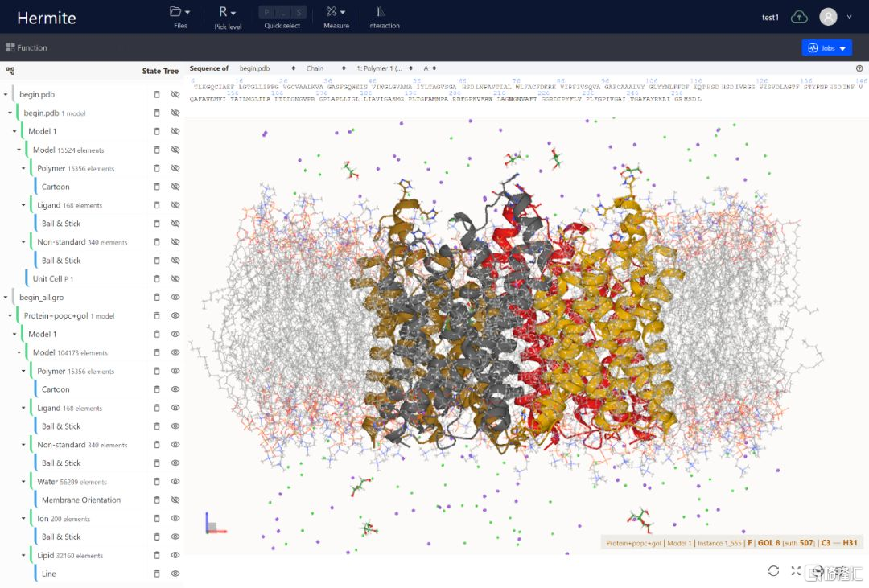Reset the 3D view with the refresh icon

(x=773, y=571)
